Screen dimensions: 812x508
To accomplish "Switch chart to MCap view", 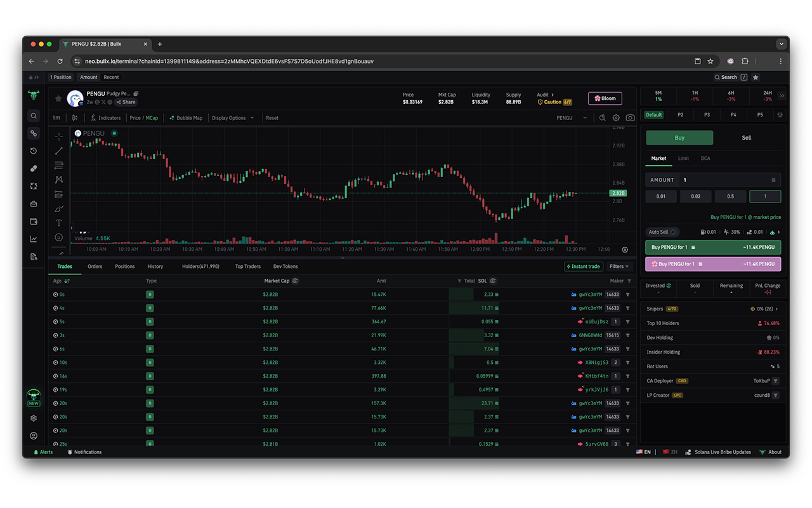I will pos(152,118).
